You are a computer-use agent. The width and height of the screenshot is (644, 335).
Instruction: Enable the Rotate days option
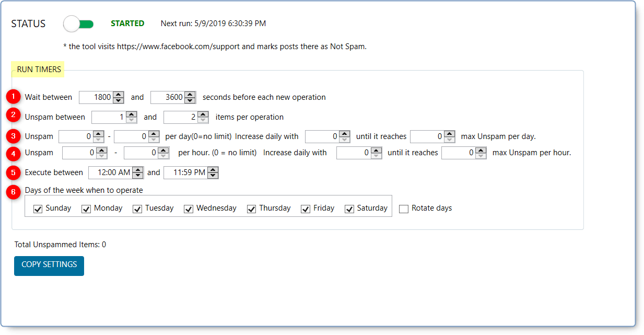coord(403,209)
